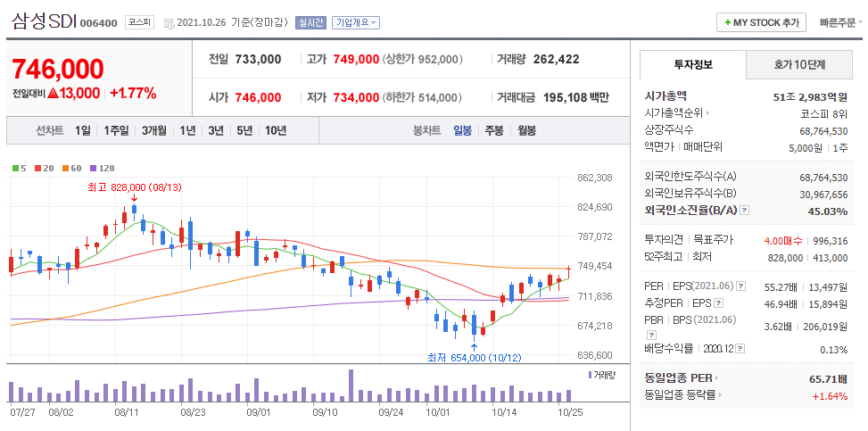
Task: Select the 3년 line chart range
Action: [216, 131]
